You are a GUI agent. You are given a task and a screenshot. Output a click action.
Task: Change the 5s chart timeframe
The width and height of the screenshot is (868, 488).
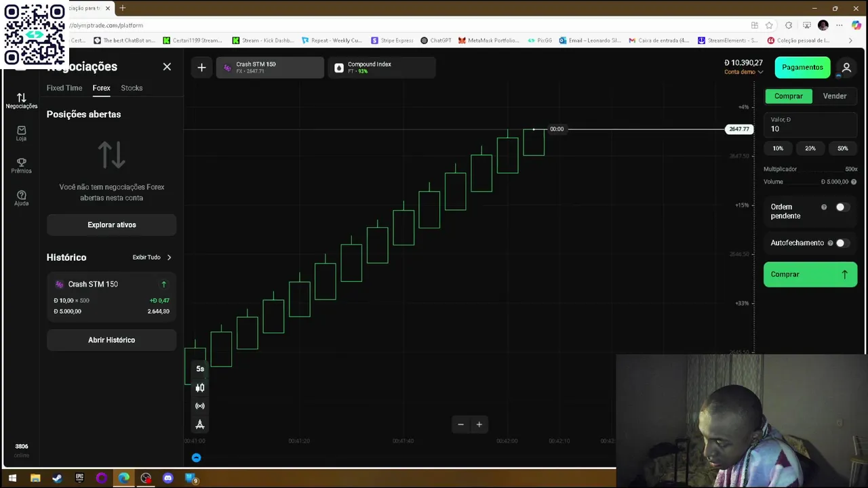(x=200, y=369)
